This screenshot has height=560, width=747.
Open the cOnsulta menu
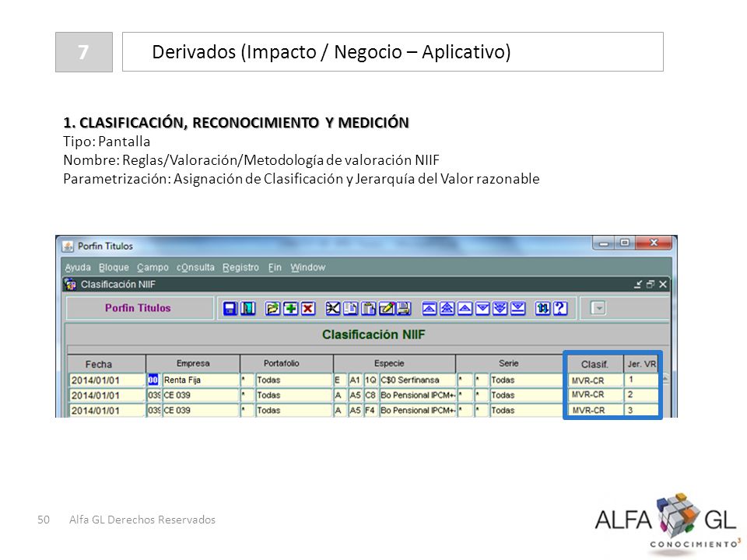(x=195, y=267)
